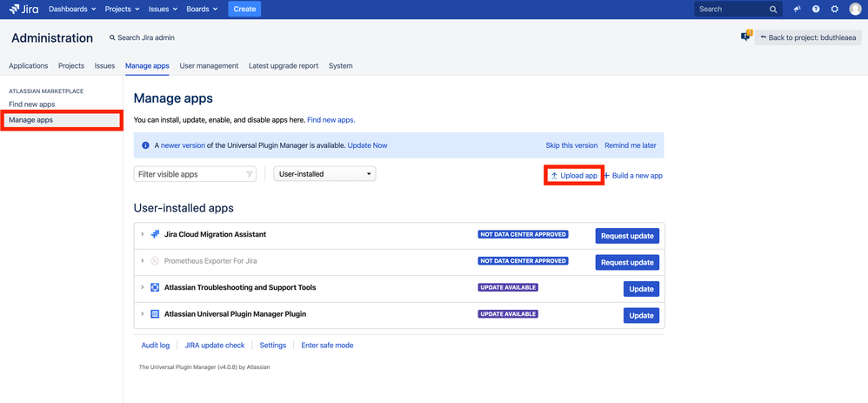
Task: Click Find new apps link in description
Action: coord(331,120)
